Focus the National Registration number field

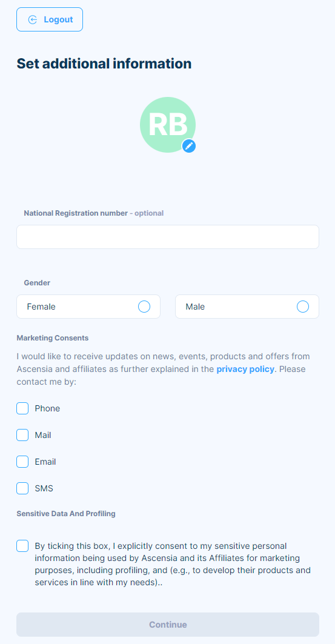point(167,236)
